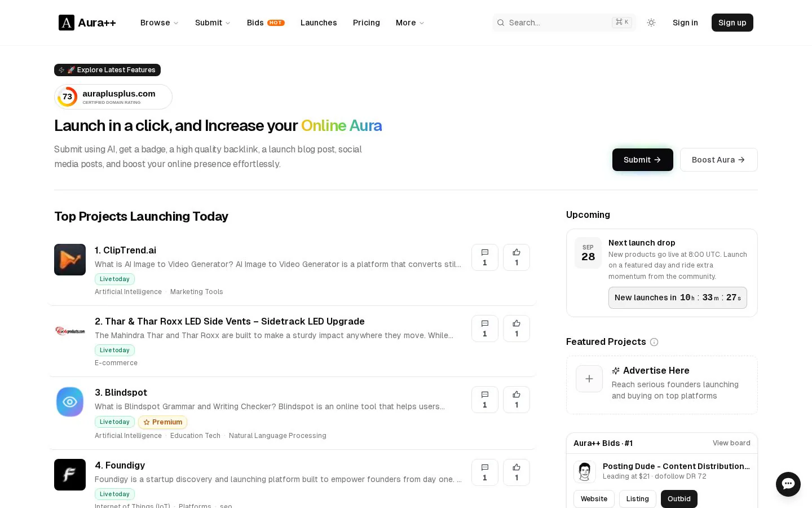Open comments for Thar Roxx LED listing

point(485,329)
